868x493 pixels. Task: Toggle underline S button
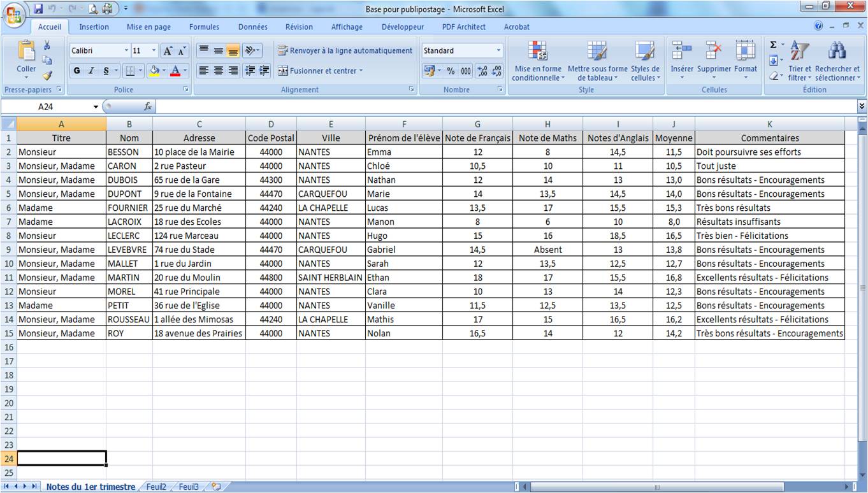(106, 71)
